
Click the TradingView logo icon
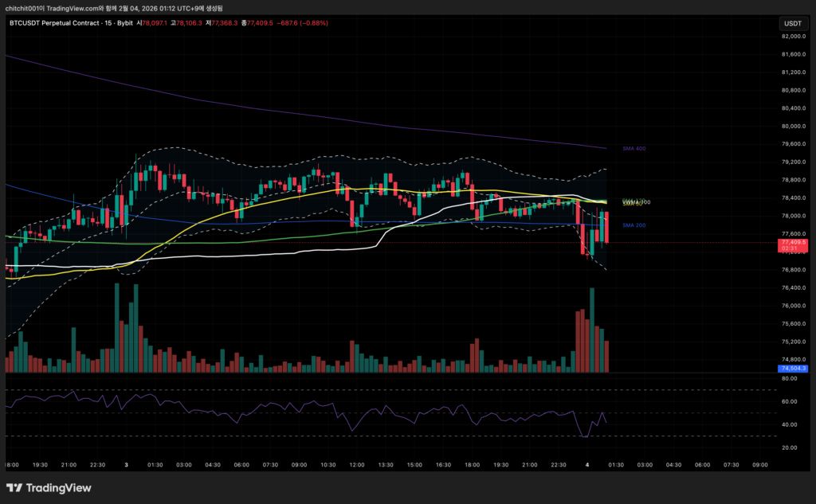[15, 487]
